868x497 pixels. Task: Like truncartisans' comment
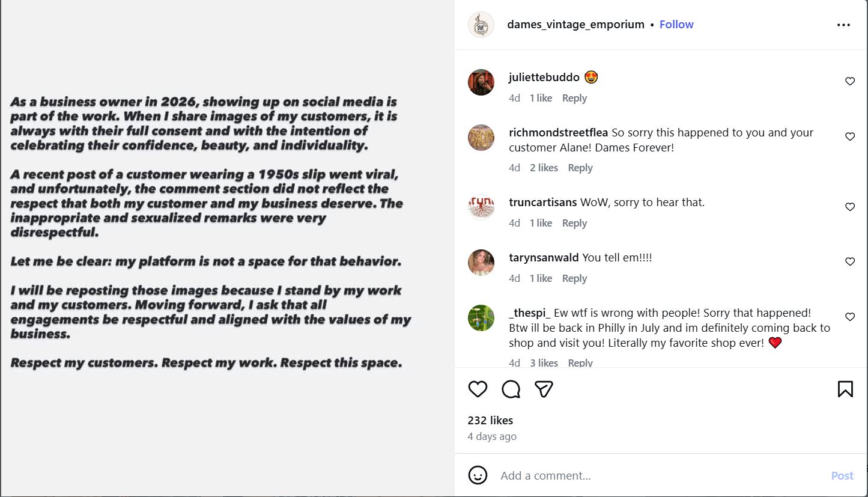coord(850,207)
